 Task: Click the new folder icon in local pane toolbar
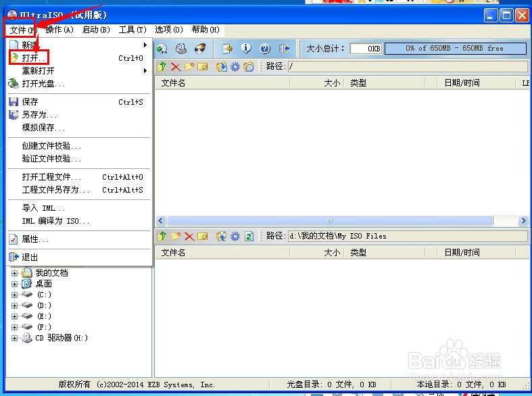[x=176, y=236]
